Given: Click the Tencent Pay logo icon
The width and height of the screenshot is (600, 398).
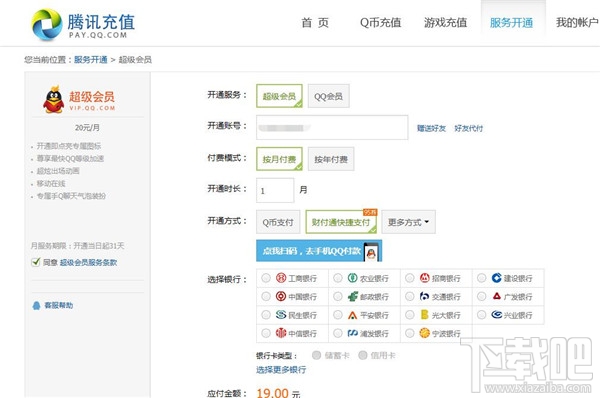Looking at the screenshot, I should 47,24.
